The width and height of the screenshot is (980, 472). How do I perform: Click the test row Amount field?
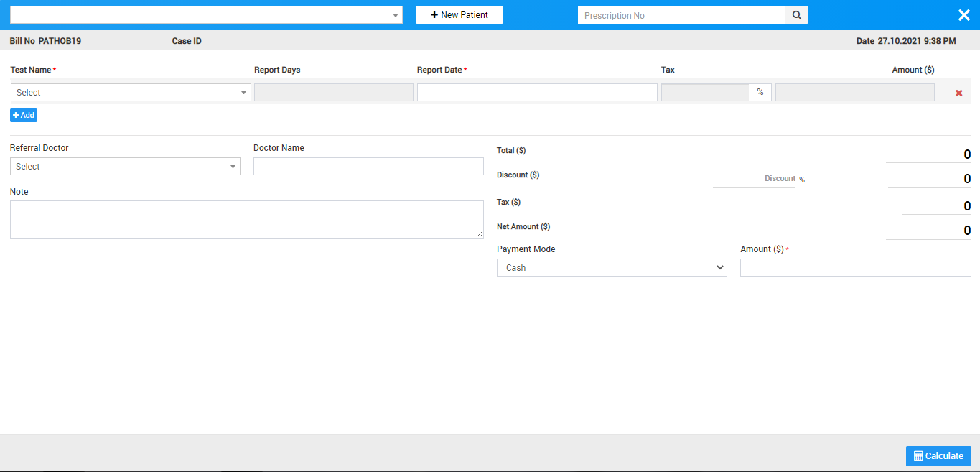point(854,93)
